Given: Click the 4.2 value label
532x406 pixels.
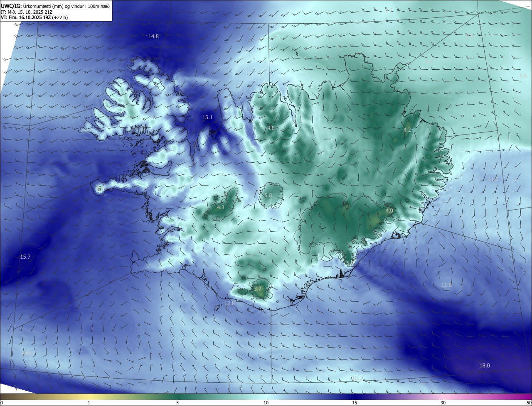Looking at the screenshot, I should (407, 130).
